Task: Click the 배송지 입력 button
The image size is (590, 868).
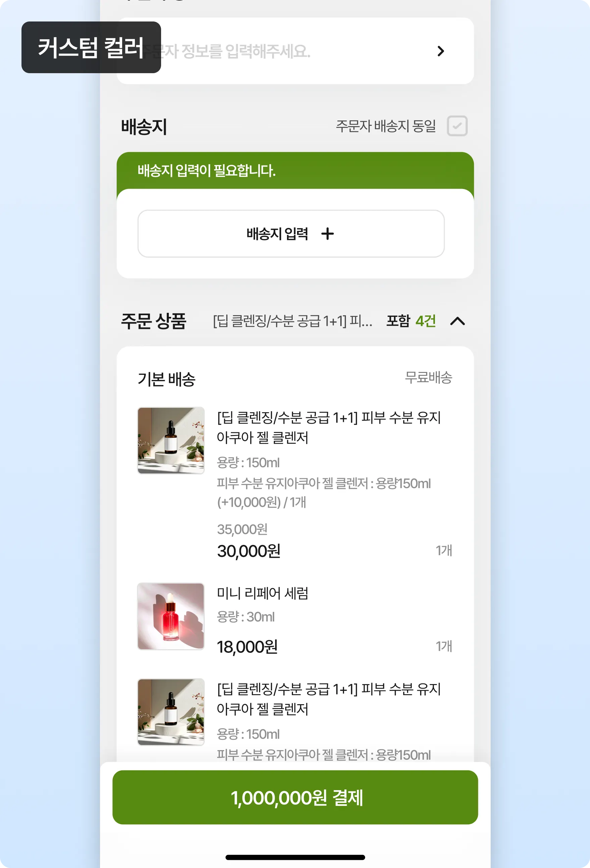Action: click(291, 233)
